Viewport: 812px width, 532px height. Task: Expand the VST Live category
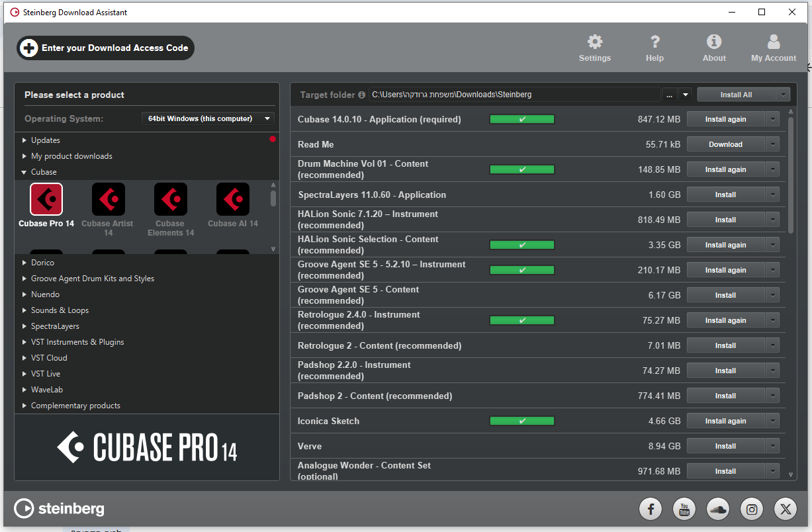[24, 374]
